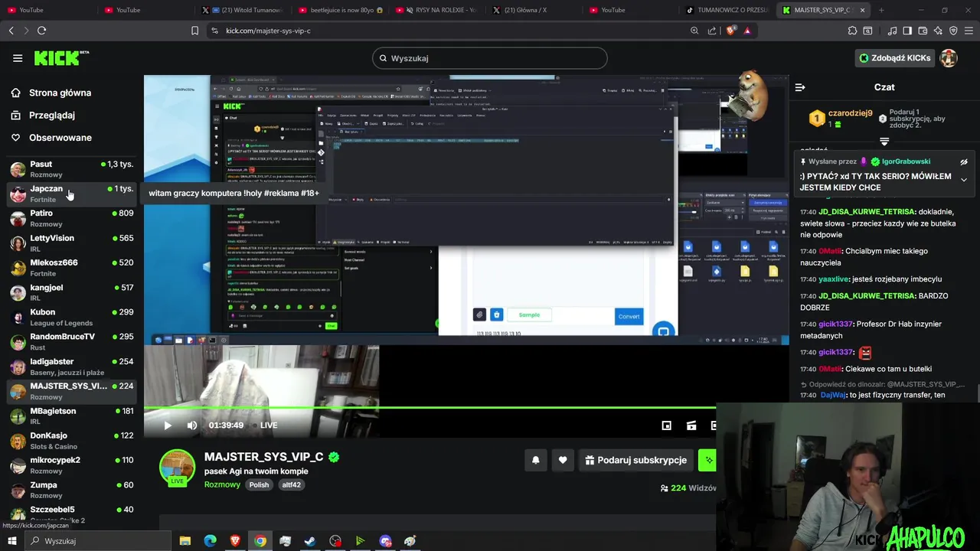Image resolution: width=980 pixels, height=551 pixels.
Task: Open the user profile avatar
Action: 949,58
